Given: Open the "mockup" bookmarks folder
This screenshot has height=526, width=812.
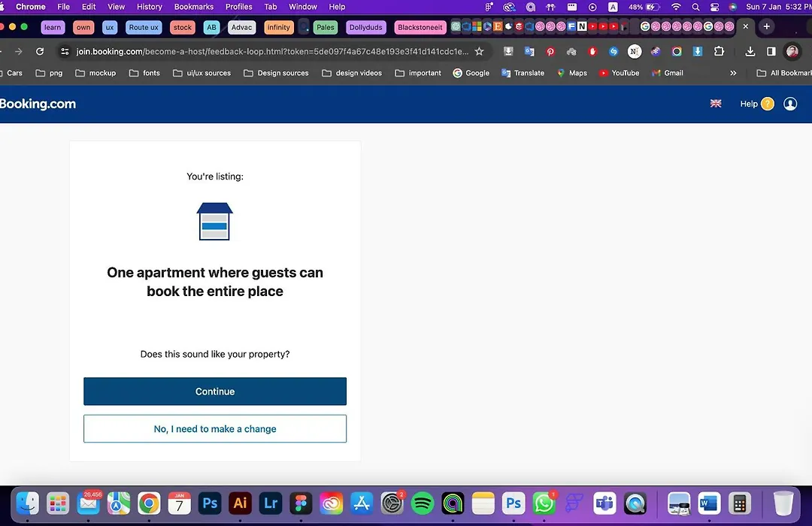Looking at the screenshot, I should [95, 73].
